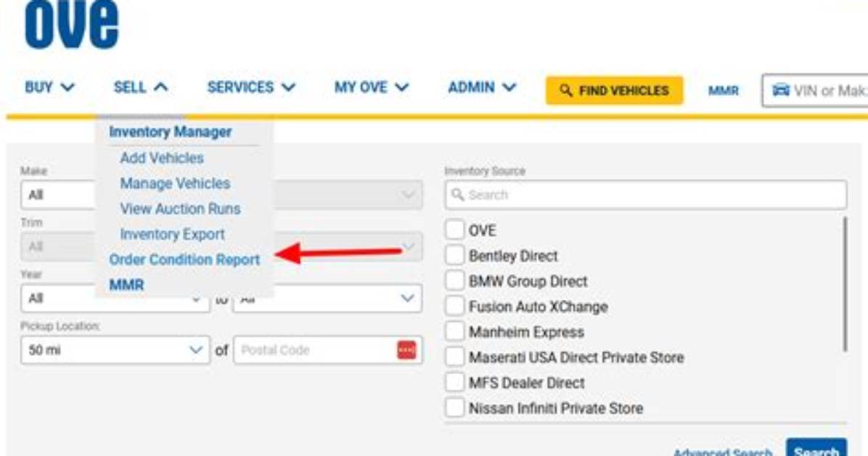Choose View Auction Runs from the menu
This screenshot has width=868, height=456.
point(181,209)
